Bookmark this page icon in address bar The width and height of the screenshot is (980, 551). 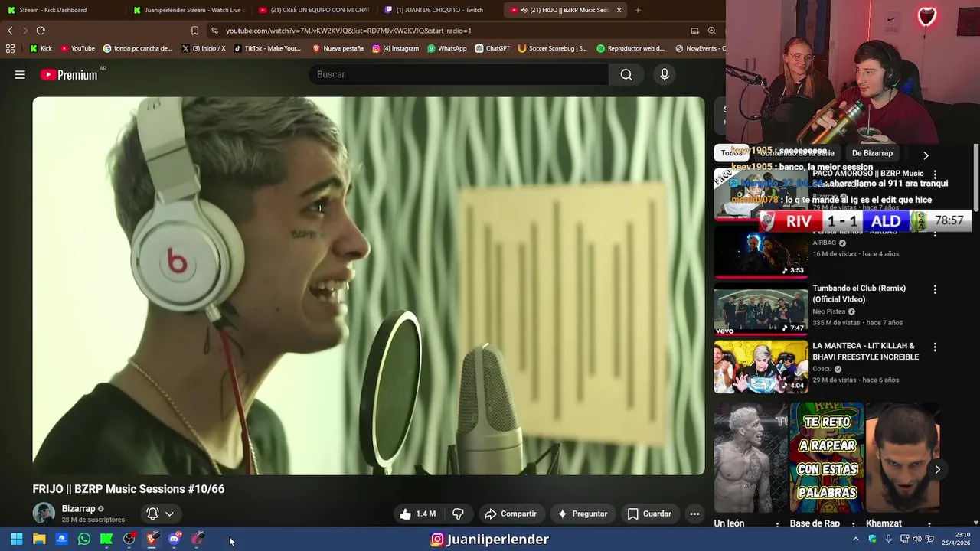click(x=194, y=31)
